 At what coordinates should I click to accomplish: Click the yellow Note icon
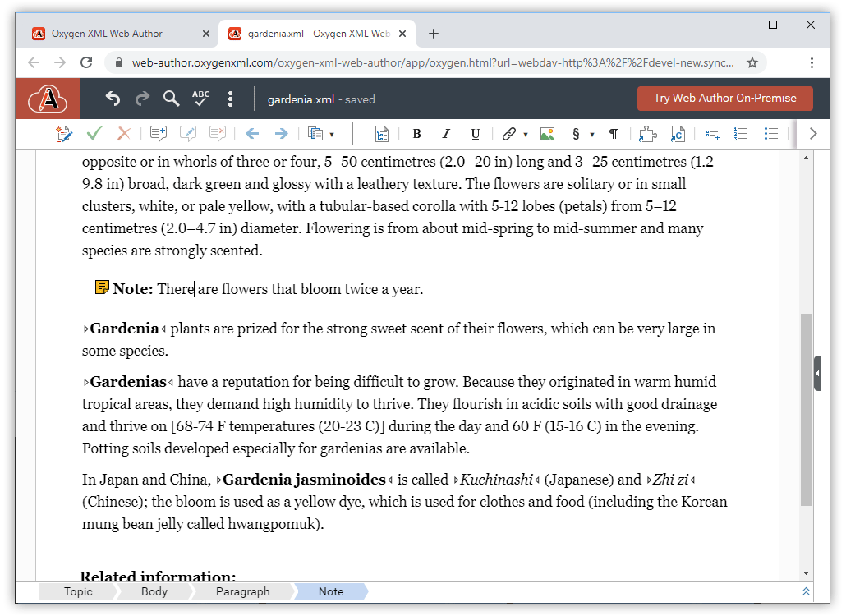point(102,287)
